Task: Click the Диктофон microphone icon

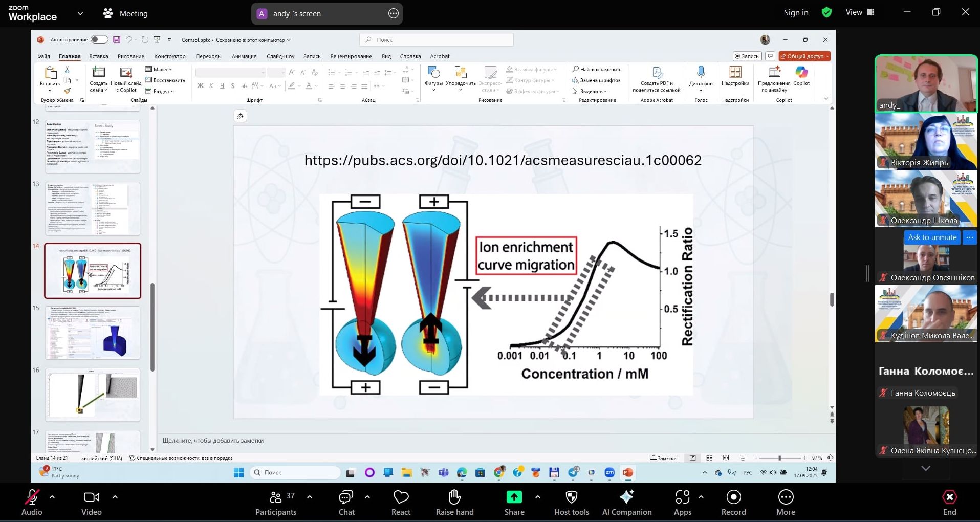Action: (701, 72)
